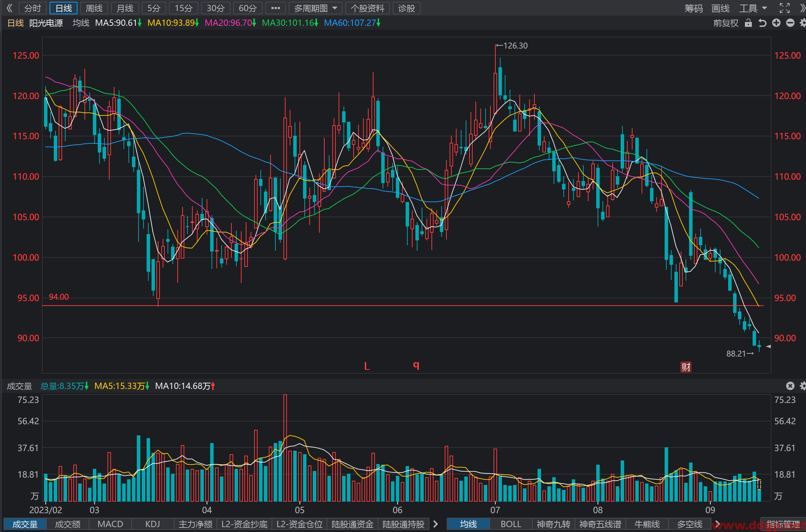The height and width of the screenshot is (532, 806).
Task: Select the MACD sub-indicator tab
Action: pos(110,524)
